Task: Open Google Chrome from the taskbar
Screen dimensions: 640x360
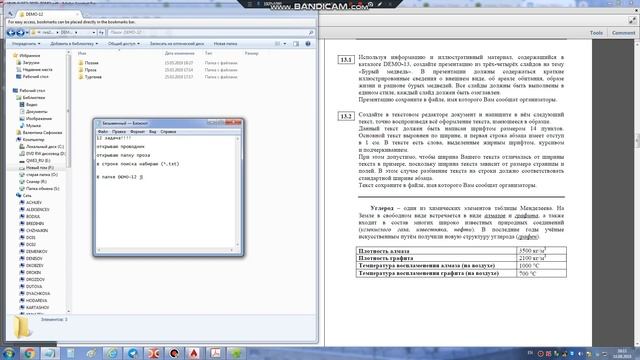Action: (x=29, y=353)
